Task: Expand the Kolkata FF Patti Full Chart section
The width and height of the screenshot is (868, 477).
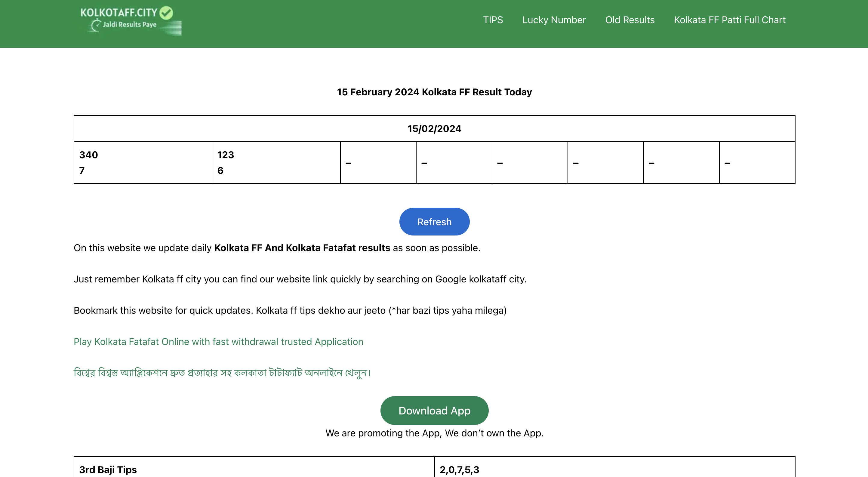Action: pos(730,19)
